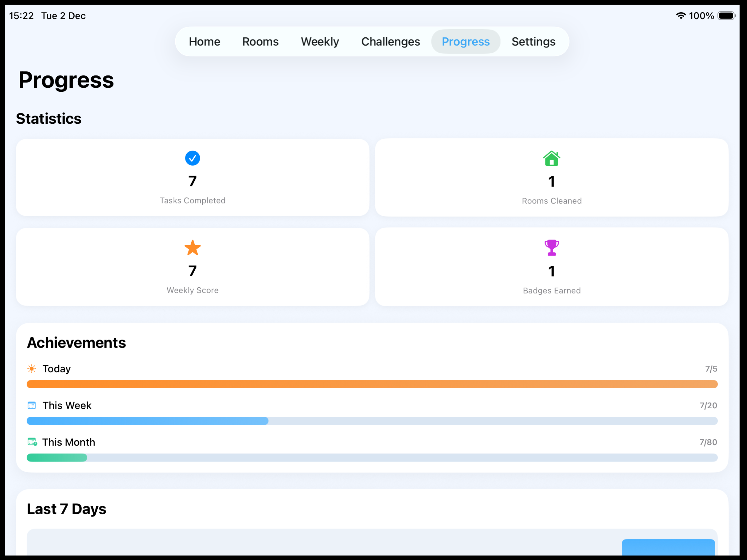Open the Settings tab
747x560 pixels.
click(x=533, y=42)
